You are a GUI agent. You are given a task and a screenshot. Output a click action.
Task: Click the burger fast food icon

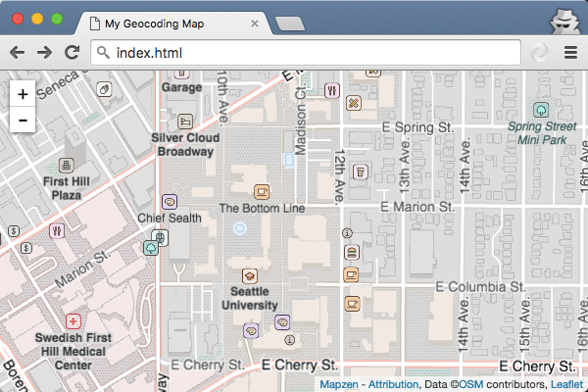[x=352, y=253]
